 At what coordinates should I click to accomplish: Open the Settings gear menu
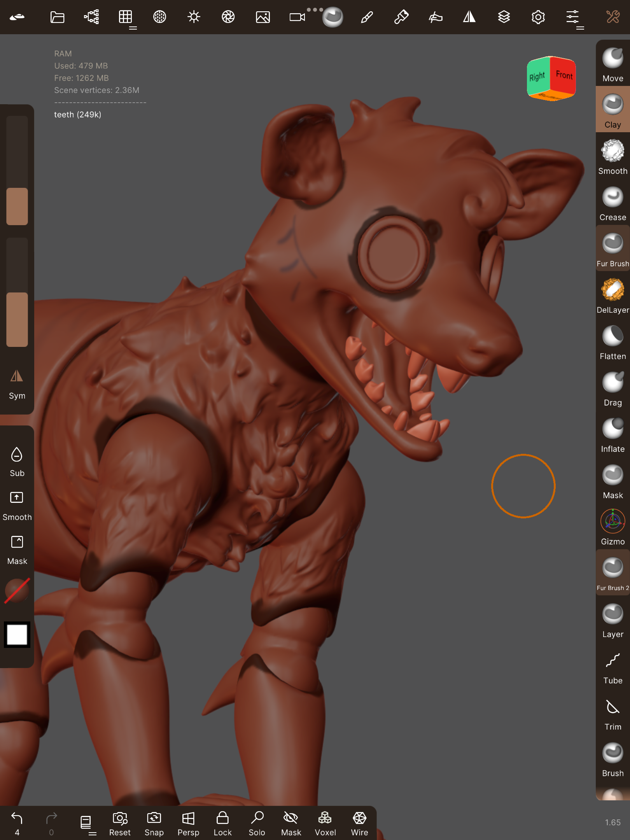(538, 17)
